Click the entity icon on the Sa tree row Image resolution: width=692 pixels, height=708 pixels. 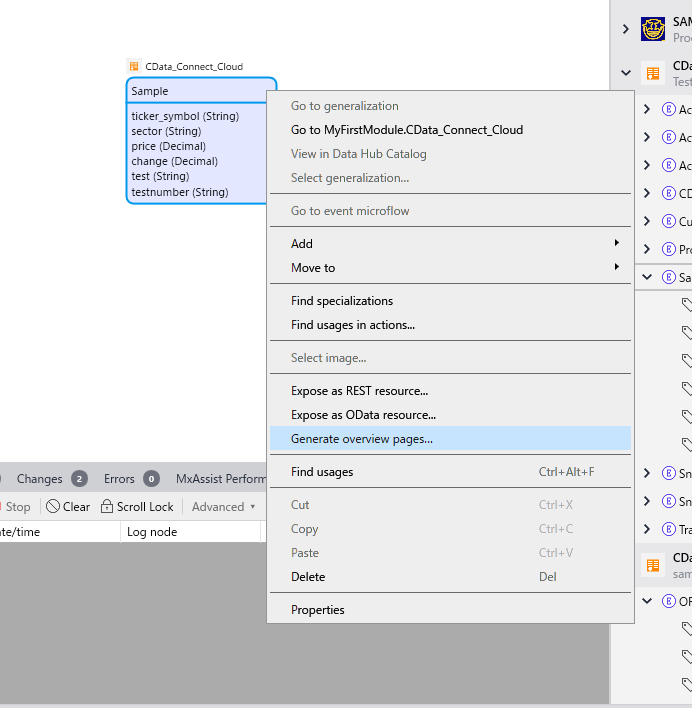pyautogui.click(x=668, y=277)
